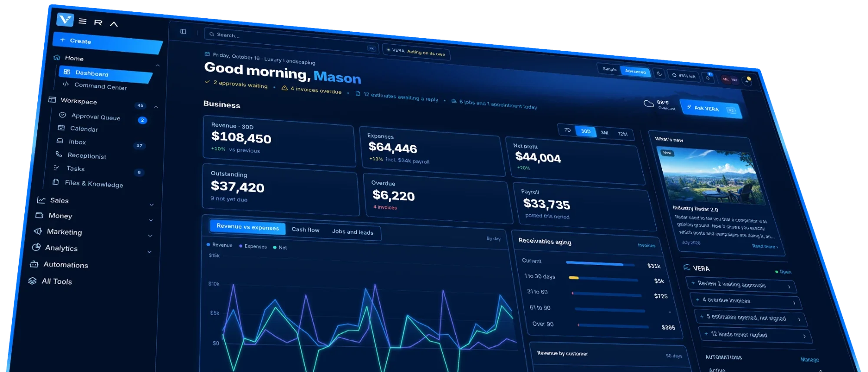The width and height of the screenshot is (868, 372).
Task: Click the Ask VERA button
Action: click(x=711, y=109)
